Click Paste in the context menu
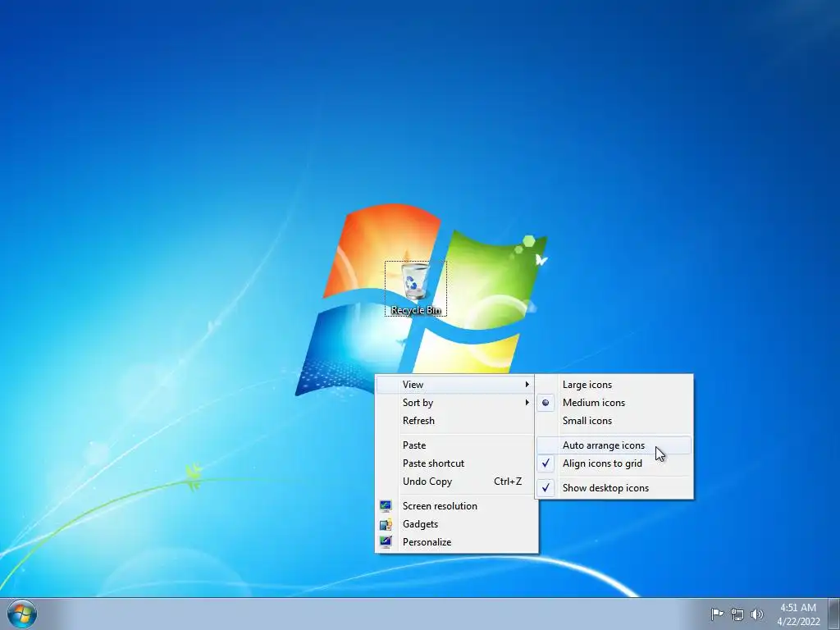The image size is (840, 630). [456, 445]
